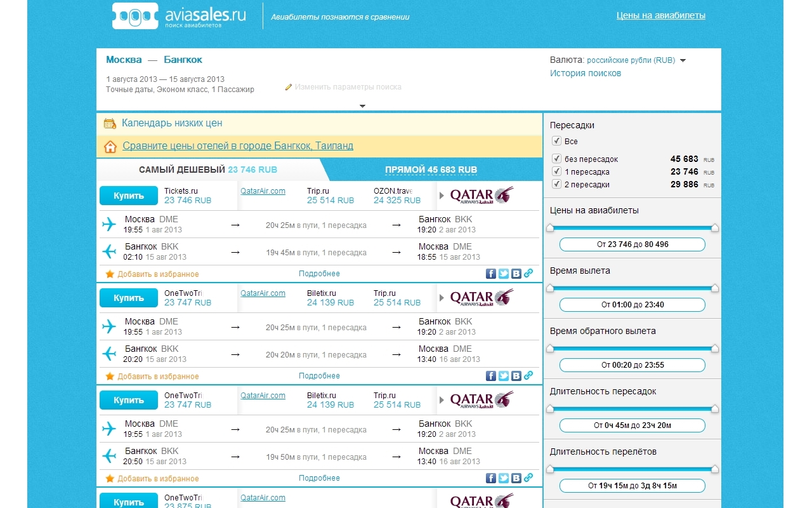Tweet the 20:50 Bangkok return ticket

(504, 478)
